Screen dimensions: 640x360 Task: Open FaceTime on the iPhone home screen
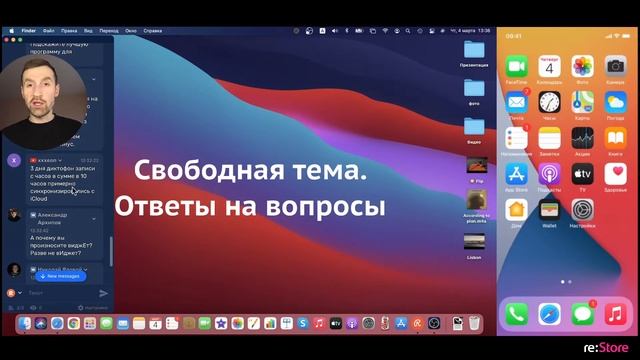click(x=516, y=67)
